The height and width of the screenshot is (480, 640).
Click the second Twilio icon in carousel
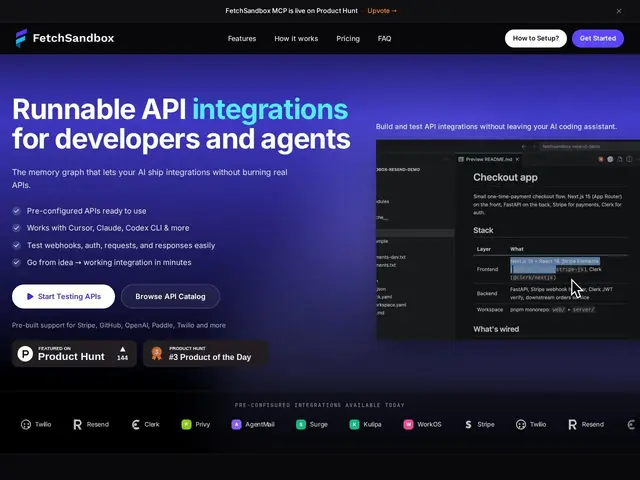pos(521,424)
